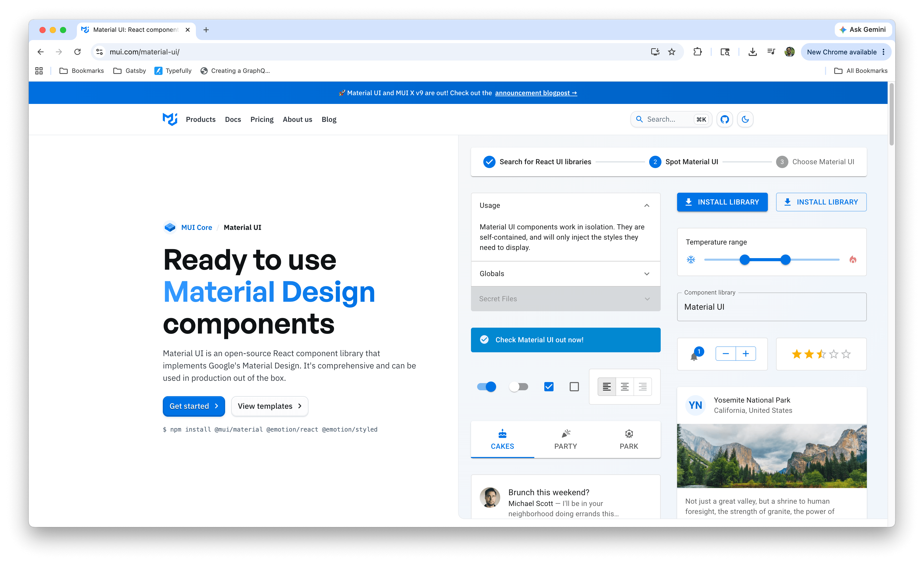924x565 pixels.
Task: Check the empty checkbox
Action: (x=574, y=387)
